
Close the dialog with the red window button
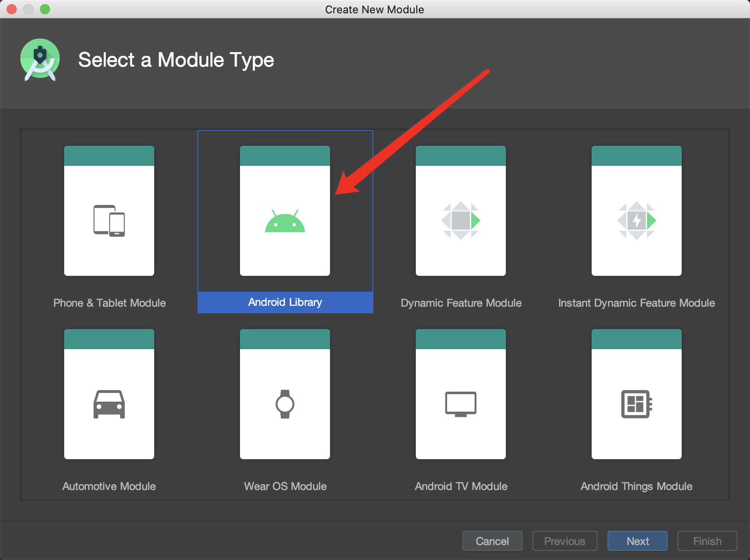pyautogui.click(x=12, y=9)
